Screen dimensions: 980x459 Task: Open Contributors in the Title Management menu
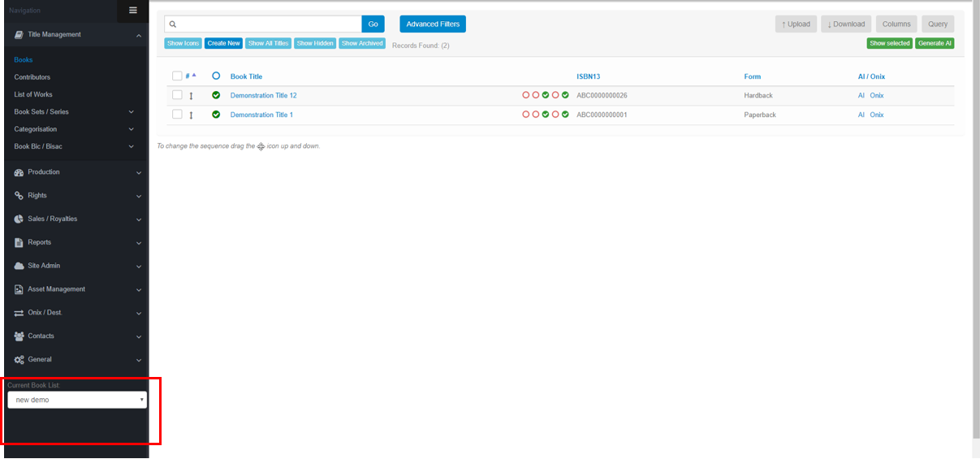(x=32, y=77)
